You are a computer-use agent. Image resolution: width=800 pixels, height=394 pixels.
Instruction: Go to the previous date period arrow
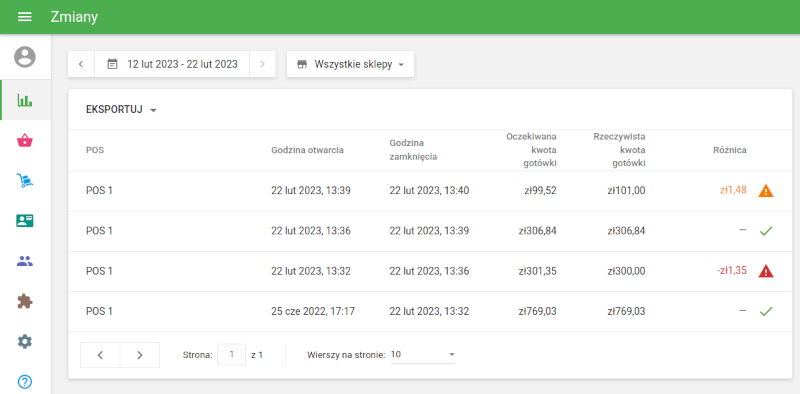click(81, 64)
